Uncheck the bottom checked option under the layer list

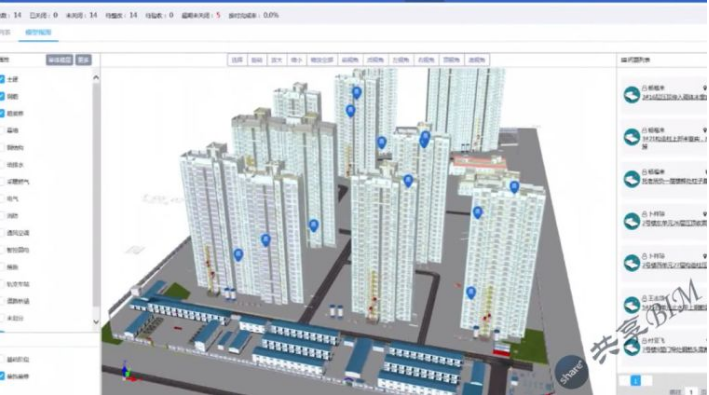pyautogui.click(x=2, y=376)
